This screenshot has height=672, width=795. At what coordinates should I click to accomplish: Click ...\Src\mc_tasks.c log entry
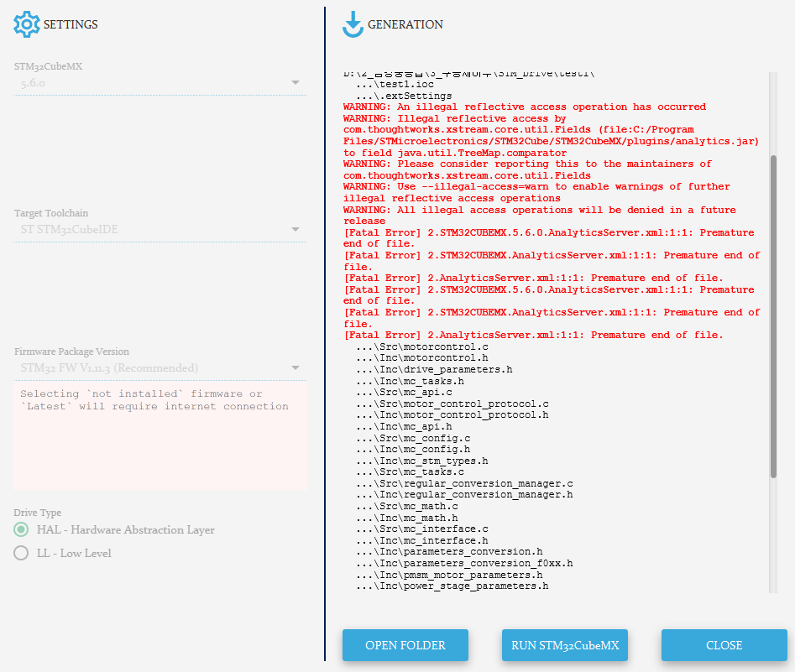[410, 472]
